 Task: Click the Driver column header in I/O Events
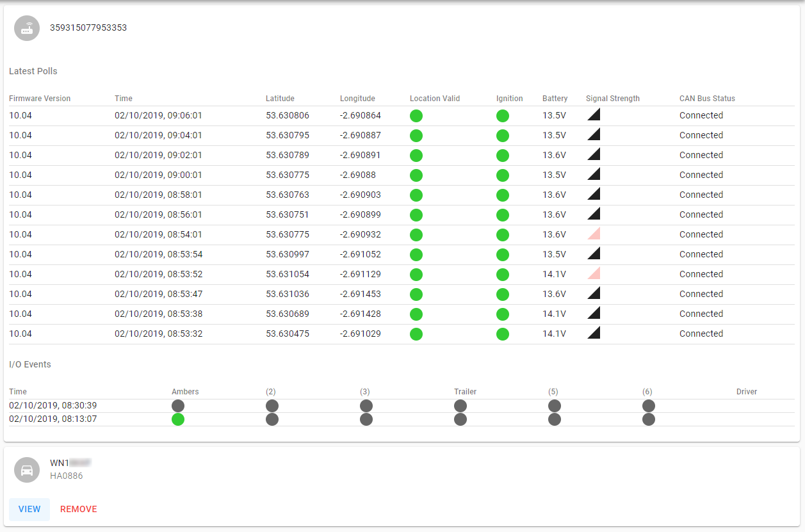(x=747, y=391)
